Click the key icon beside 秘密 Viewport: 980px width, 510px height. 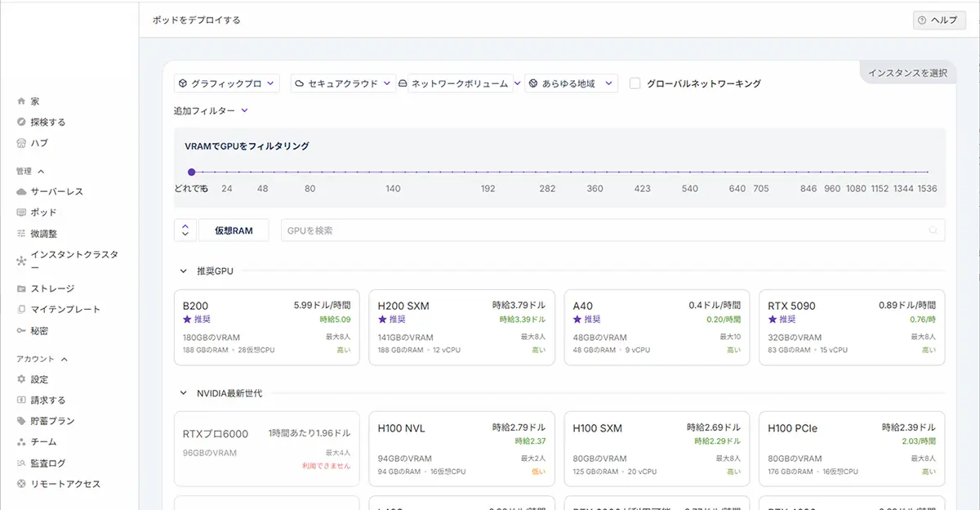21,330
